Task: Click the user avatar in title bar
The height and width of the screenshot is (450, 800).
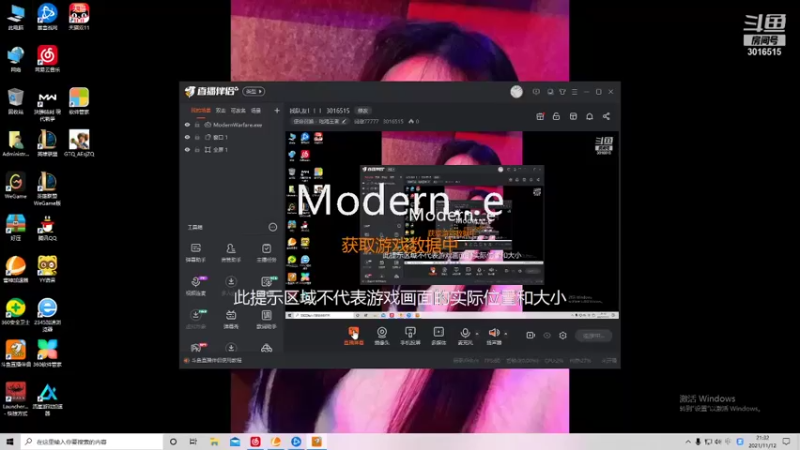Action: 516,91
